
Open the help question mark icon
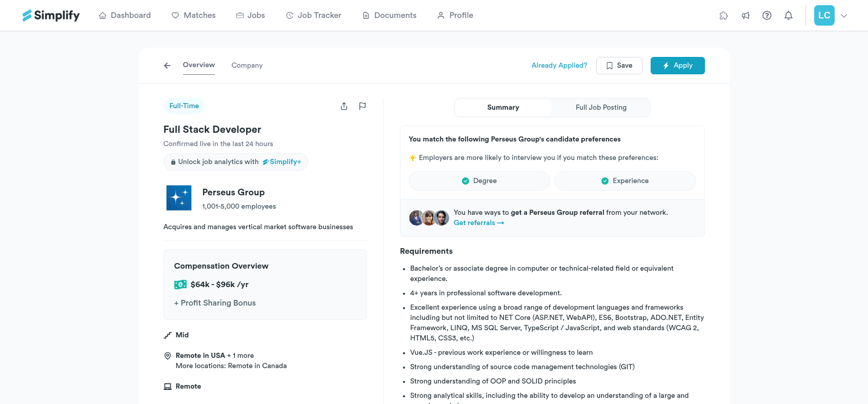[x=767, y=15]
